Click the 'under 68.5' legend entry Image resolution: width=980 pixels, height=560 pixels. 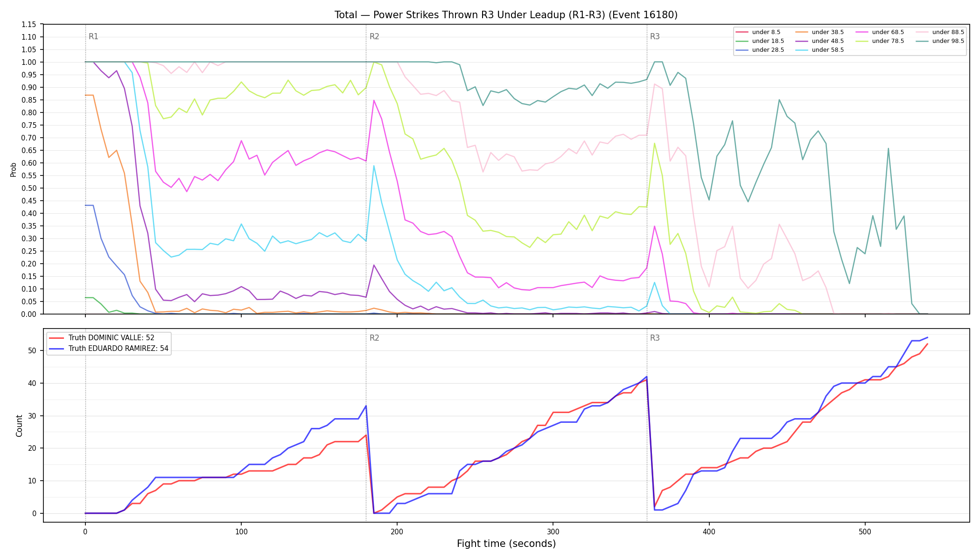(x=880, y=32)
